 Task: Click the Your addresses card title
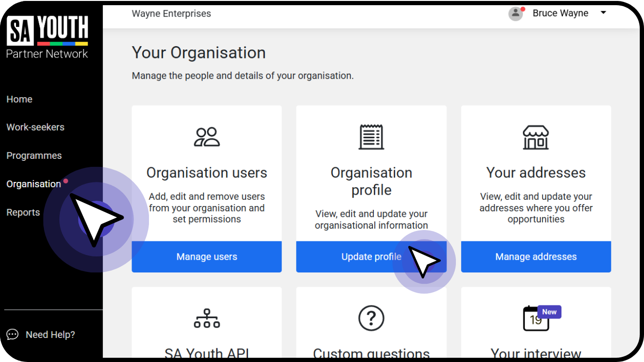(x=536, y=173)
